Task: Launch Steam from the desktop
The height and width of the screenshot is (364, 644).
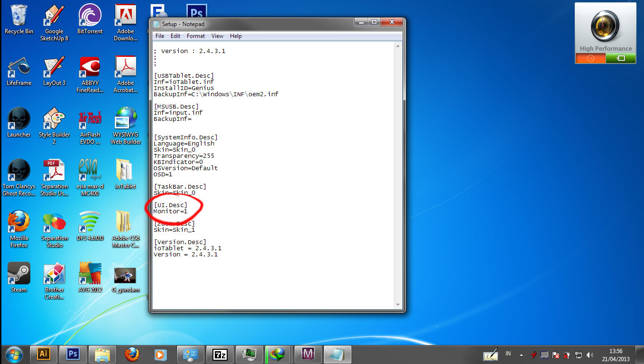Action: (19, 278)
